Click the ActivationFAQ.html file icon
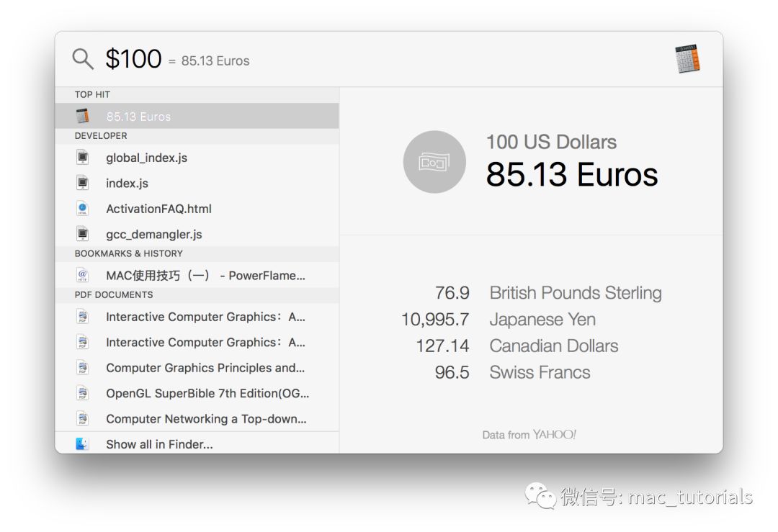This screenshot has height=532, width=778. click(x=83, y=209)
